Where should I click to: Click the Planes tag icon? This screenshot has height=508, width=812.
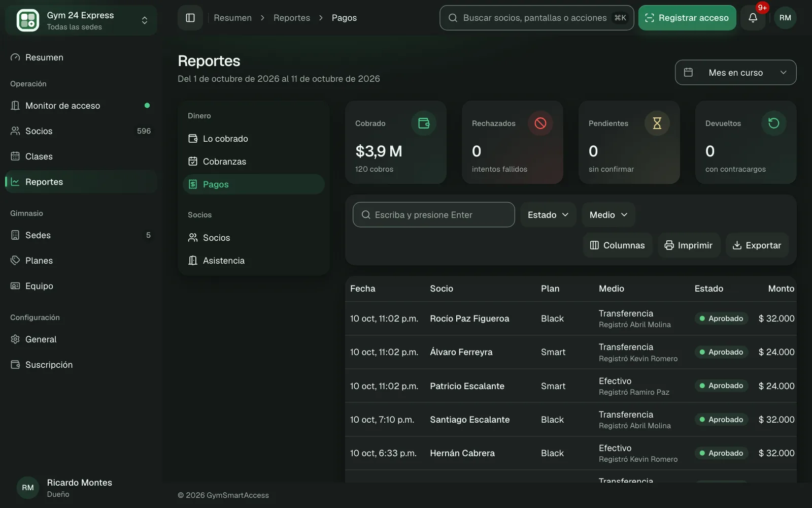click(15, 261)
